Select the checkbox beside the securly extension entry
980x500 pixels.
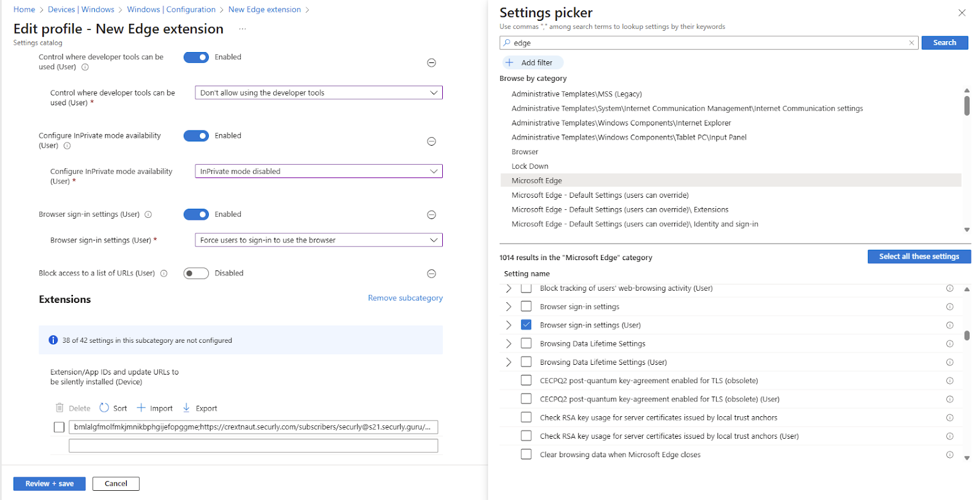pyautogui.click(x=59, y=427)
